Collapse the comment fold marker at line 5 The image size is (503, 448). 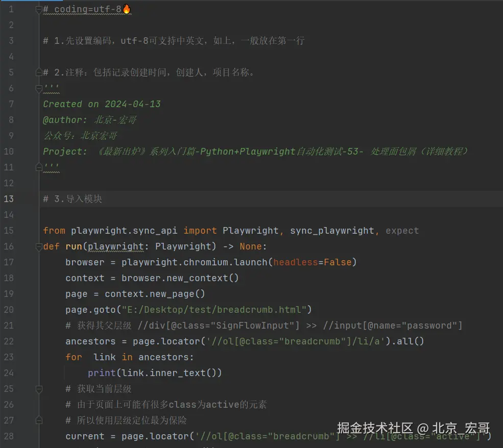coord(39,72)
